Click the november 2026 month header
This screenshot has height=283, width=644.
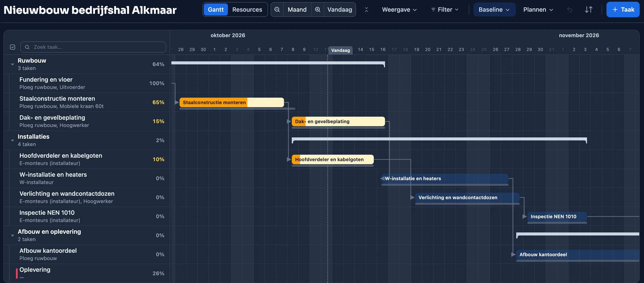click(x=579, y=35)
